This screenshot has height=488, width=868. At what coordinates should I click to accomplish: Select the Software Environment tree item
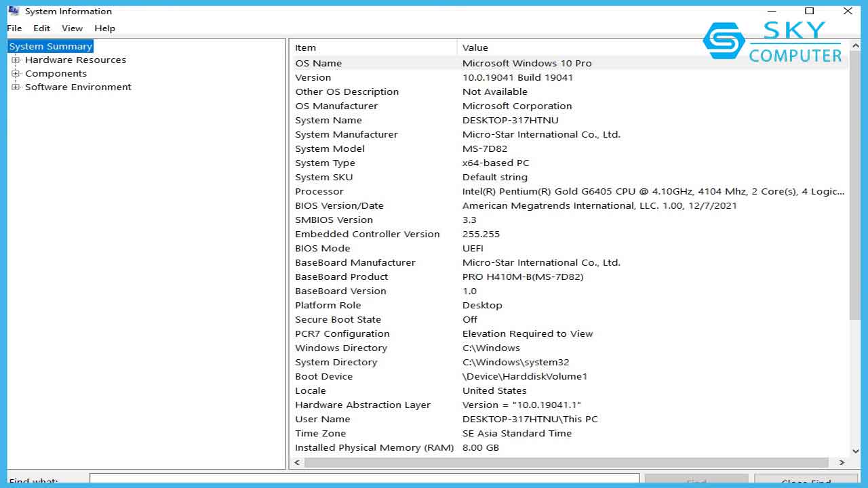pos(78,87)
